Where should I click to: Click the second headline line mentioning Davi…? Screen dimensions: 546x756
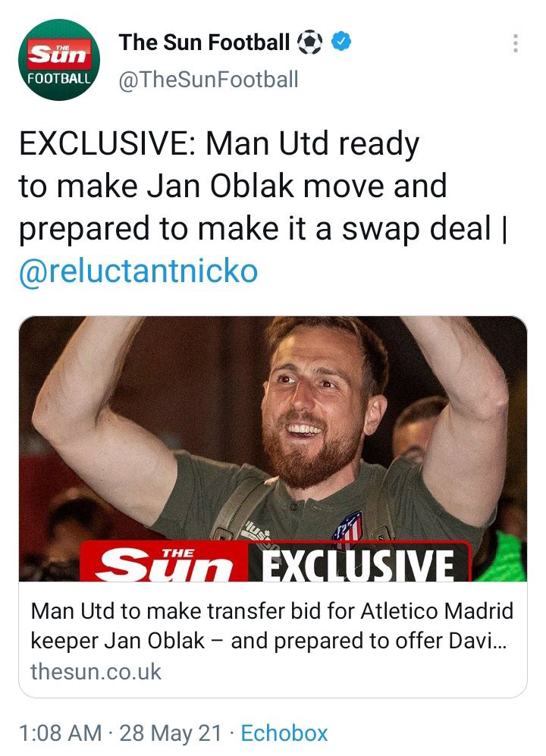pyautogui.click(x=268, y=641)
